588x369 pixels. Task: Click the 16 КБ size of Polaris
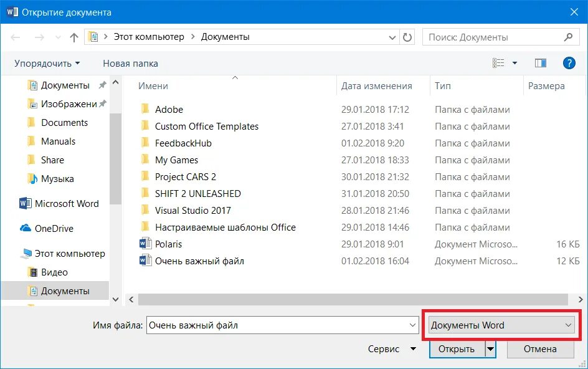coord(567,244)
